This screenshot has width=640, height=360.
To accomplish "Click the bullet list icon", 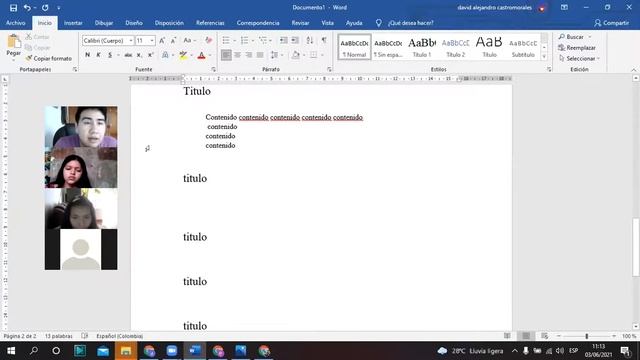I will point(226,40).
